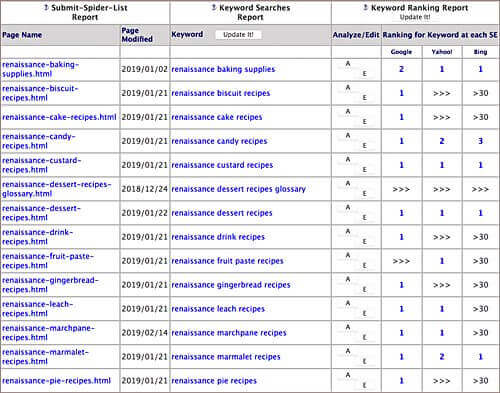The width and height of the screenshot is (500, 393).
Task: Click sort icon beside Keyword Ranking Report
Action: (366, 7)
